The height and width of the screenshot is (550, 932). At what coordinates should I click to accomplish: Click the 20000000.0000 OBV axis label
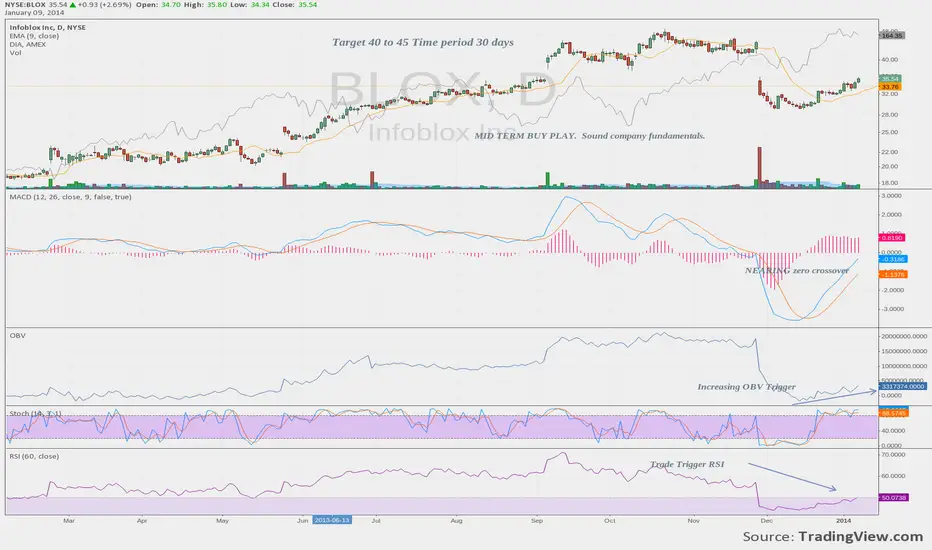pos(904,337)
